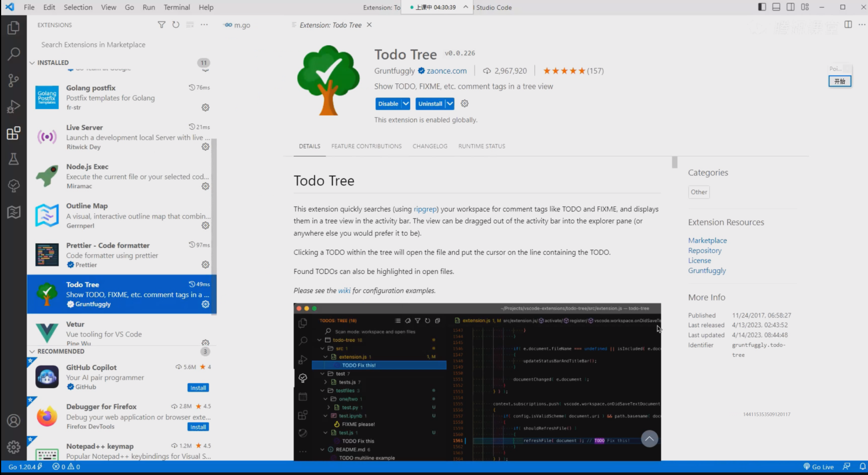Open the Testing flask icon
The height and width of the screenshot is (475, 868).
[x=13, y=159]
